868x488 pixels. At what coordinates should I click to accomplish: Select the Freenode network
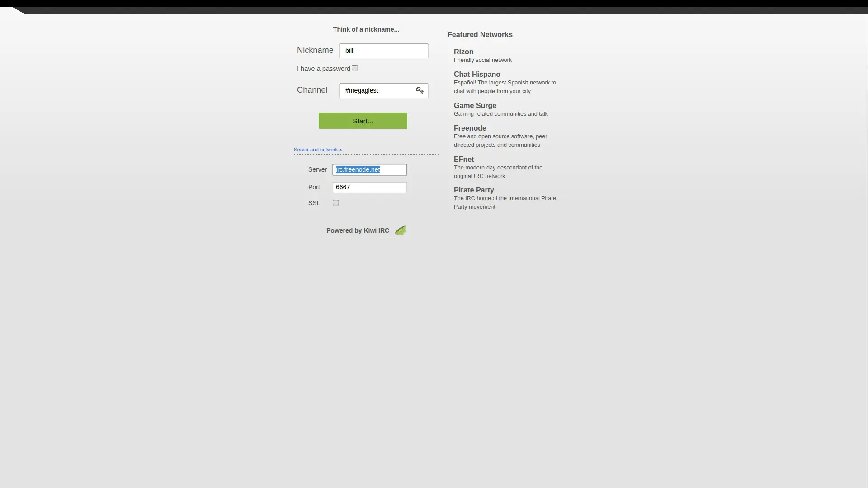click(x=470, y=128)
